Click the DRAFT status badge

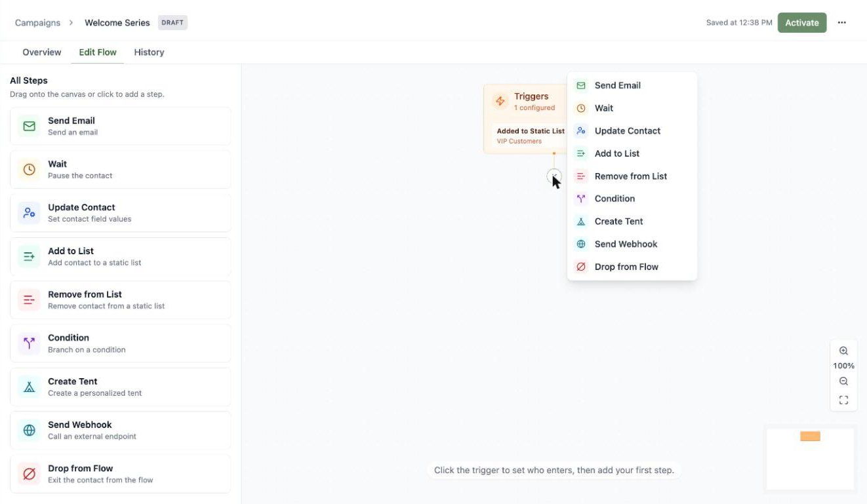(172, 22)
